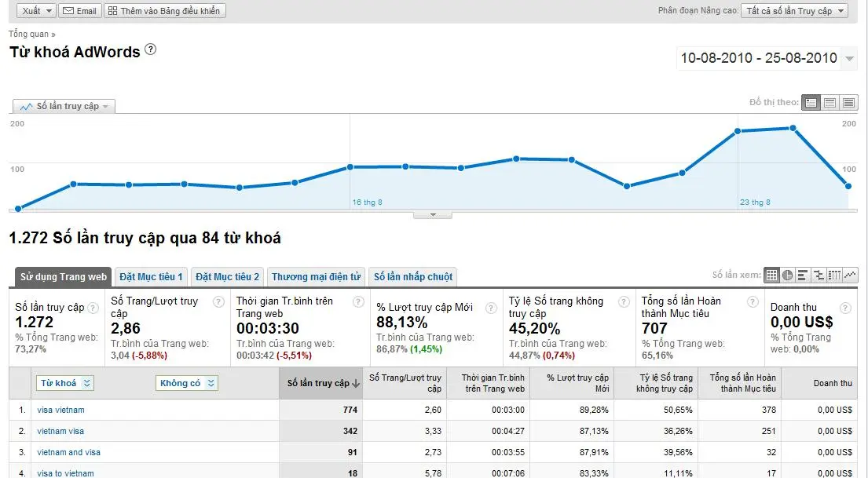868x478 pixels.
Task: Sort by Số lần truy cập column header
Action: (x=320, y=383)
